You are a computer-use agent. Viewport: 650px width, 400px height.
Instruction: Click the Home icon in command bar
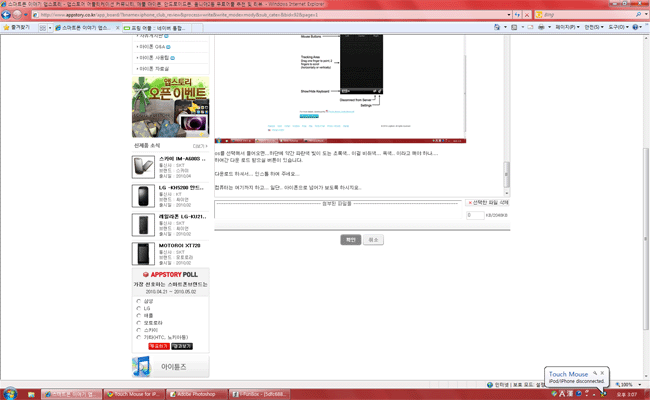point(497,27)
